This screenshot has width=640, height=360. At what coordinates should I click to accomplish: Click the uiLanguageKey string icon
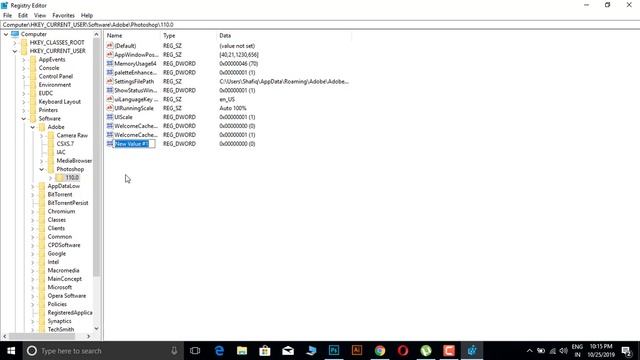[110, 99]
